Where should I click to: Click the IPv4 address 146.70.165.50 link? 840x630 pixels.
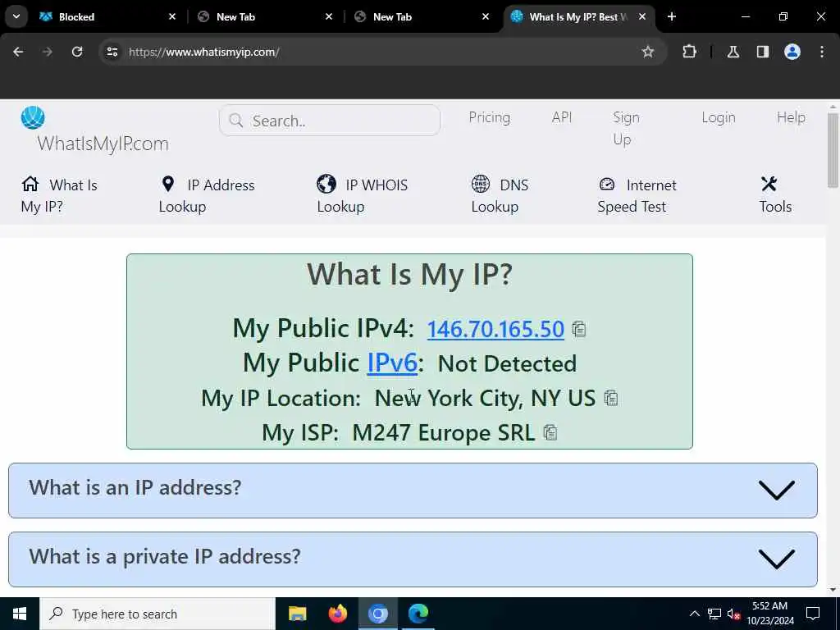tap(495, 329)
